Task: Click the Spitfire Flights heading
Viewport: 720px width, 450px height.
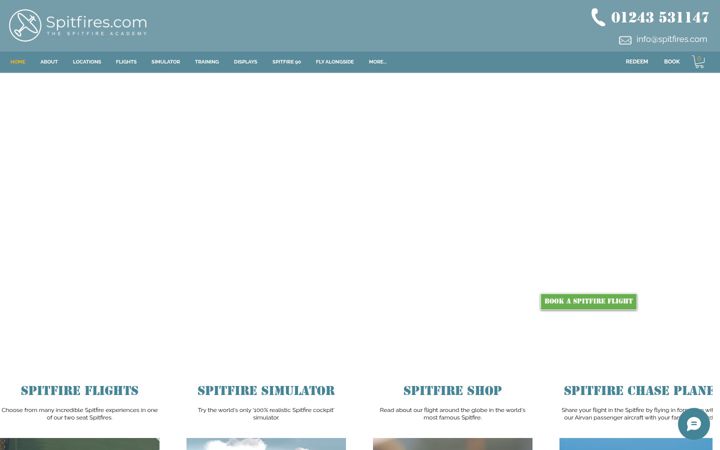Action: (x=79, y=391)
